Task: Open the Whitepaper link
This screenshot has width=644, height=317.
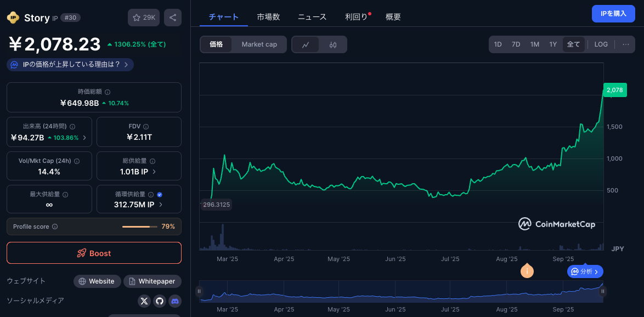Action: [x=152, y=281]
